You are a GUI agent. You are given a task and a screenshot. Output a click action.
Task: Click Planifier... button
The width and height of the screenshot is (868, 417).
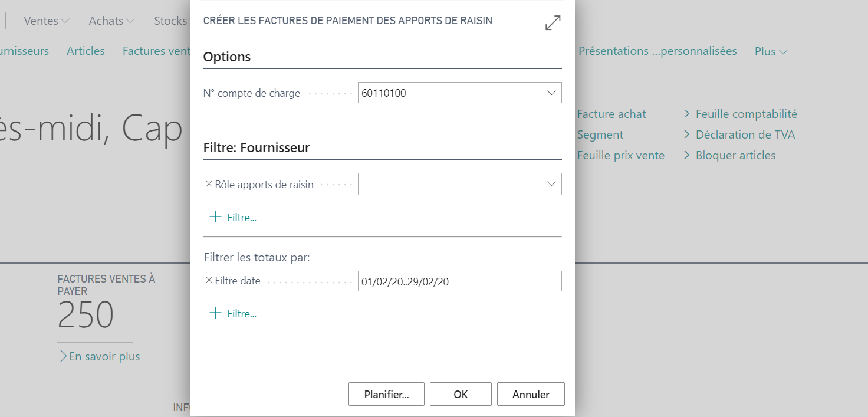tap(386, 394)
